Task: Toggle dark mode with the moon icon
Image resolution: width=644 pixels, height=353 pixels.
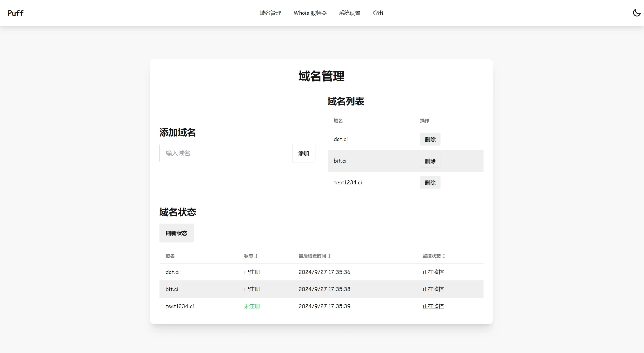Action: click(x=636, y=12)
